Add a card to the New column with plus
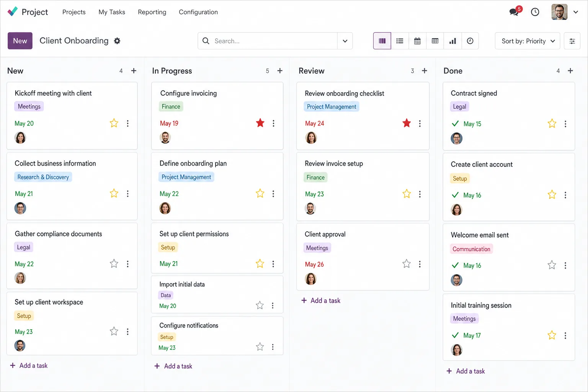Image resolution: width=588 pixels, height=392 pixels. click(134, 71)
